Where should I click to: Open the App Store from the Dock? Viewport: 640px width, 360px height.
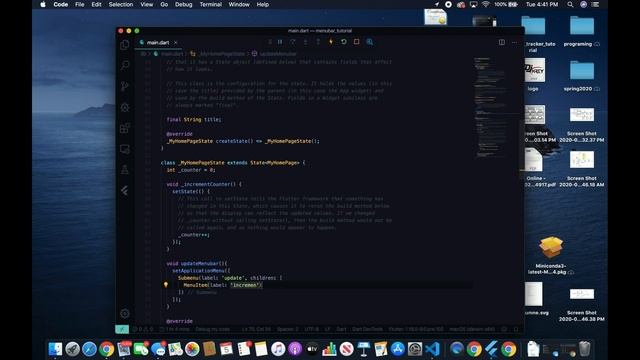click(398, 349)
